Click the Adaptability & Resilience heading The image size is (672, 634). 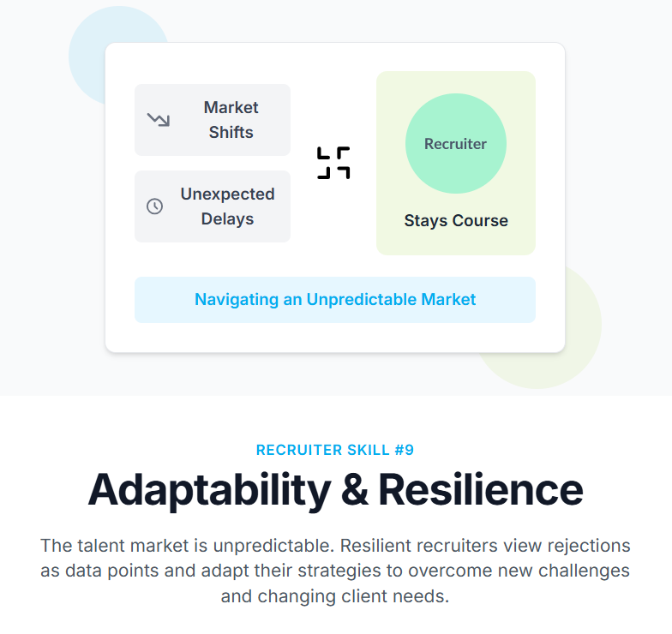(335, 490)
